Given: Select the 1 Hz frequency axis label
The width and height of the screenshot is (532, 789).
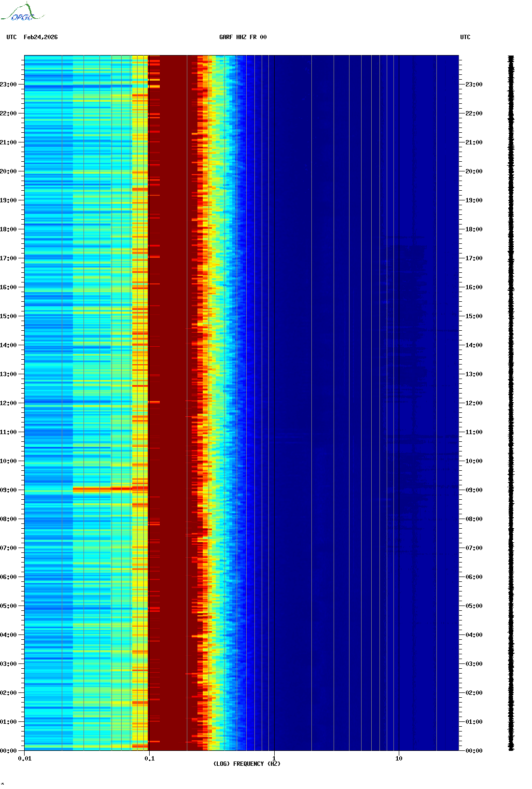Looking at the screenshot, I should click(x=274, y=759).
